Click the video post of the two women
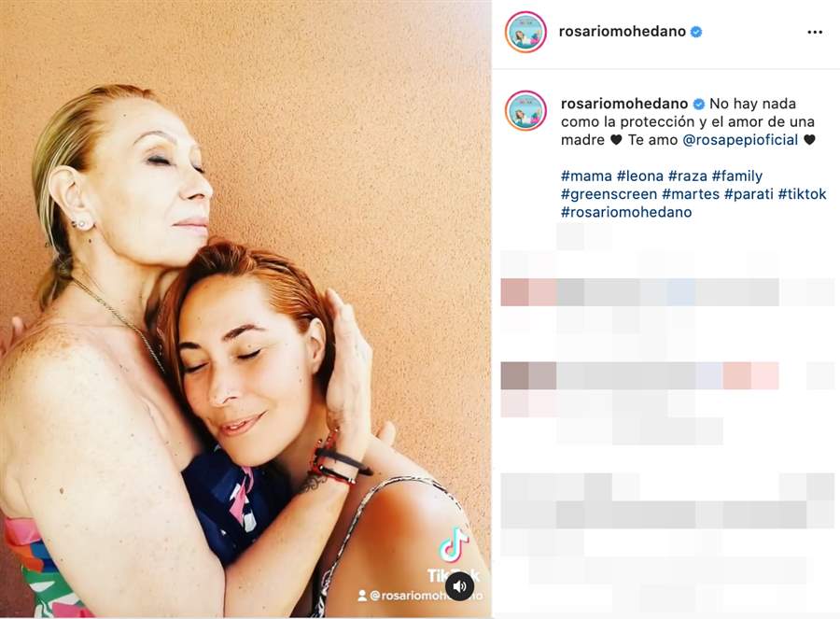The width and height of the screenshot is (840, 619). [x=245, y=309]
